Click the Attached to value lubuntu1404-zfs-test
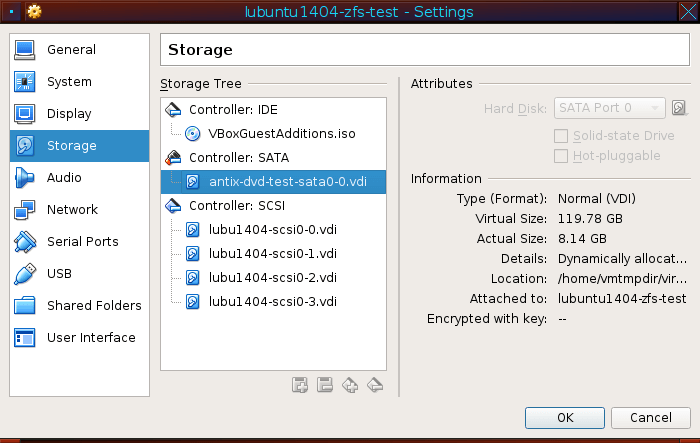700x443 pixels. tap(622, 299)
